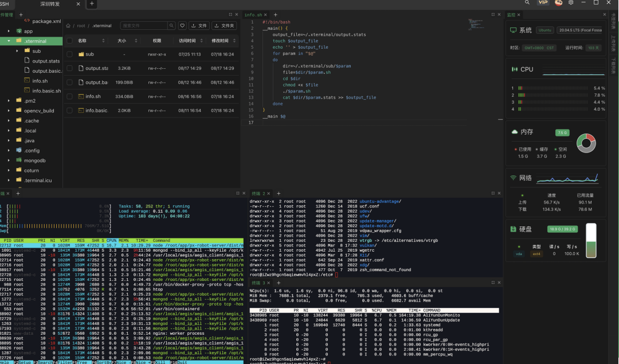Click the 文件 upload button
Image resolution: width=619 pixels, height=364 pixels.
(x=199, y=26)
